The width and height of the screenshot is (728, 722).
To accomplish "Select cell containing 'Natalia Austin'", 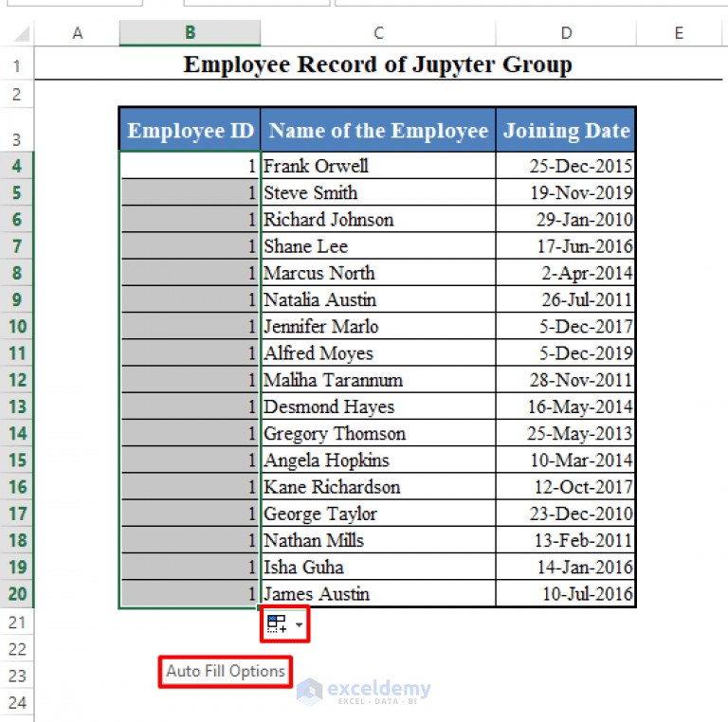I will [378, 299].
